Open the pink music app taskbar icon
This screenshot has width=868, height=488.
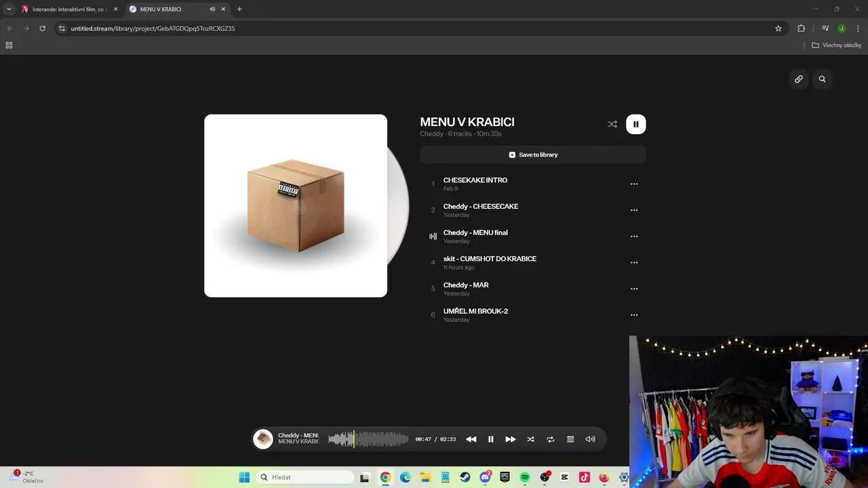pos(585,477)
